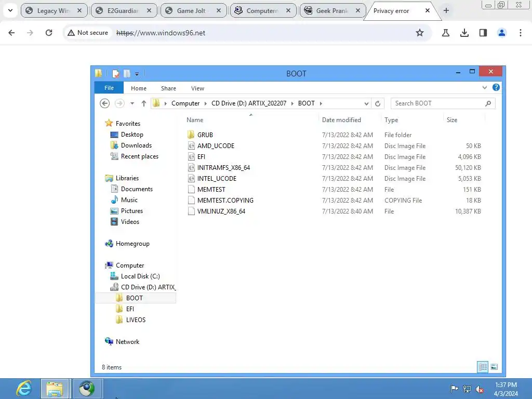
Task: Refresh the BOOT folder view
Action: [x=378, y=103]
